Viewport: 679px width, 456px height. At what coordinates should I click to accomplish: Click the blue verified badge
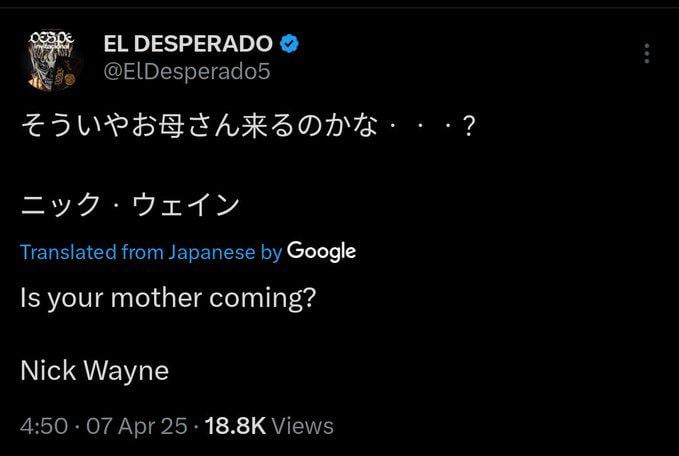pos(289,44)
